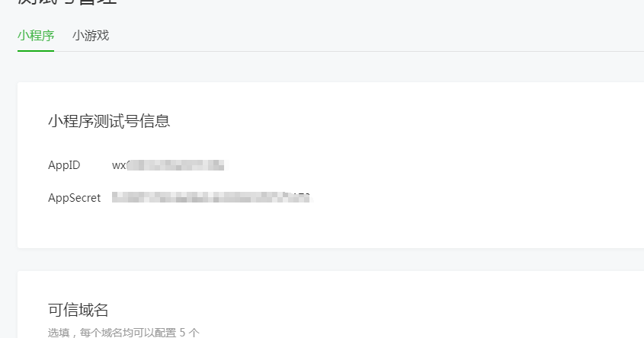Click the green underline beneath 小程序
Screen dimensions: 644x338
click(x=36, y=51)
